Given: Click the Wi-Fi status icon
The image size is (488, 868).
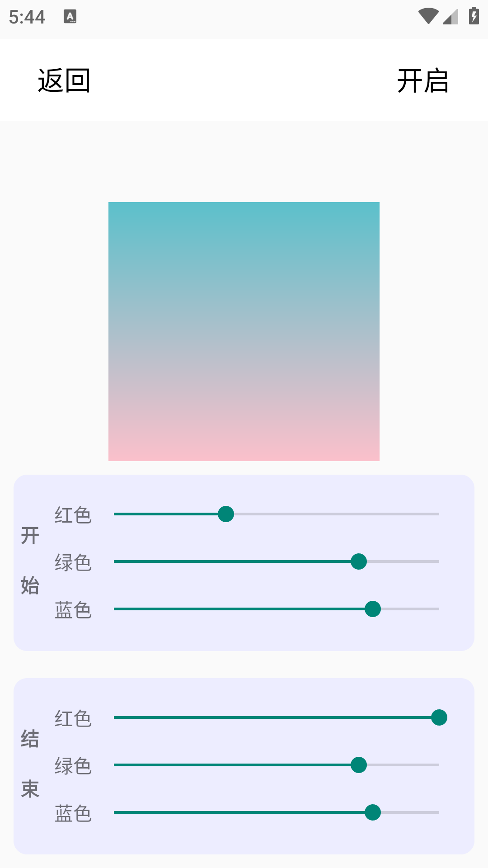Looking at the screenshot, I should point(428,17).
